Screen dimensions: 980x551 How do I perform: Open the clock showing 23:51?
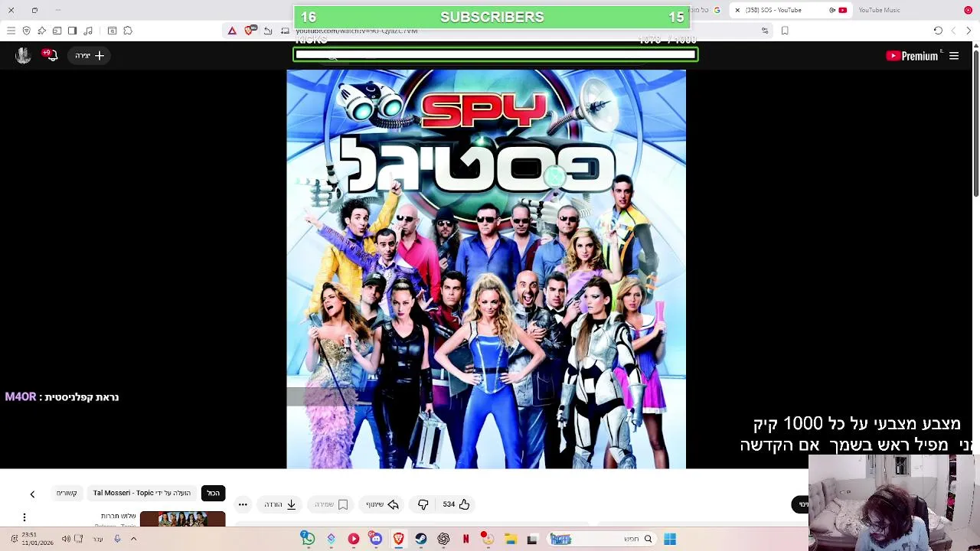[x=37, y=539]
